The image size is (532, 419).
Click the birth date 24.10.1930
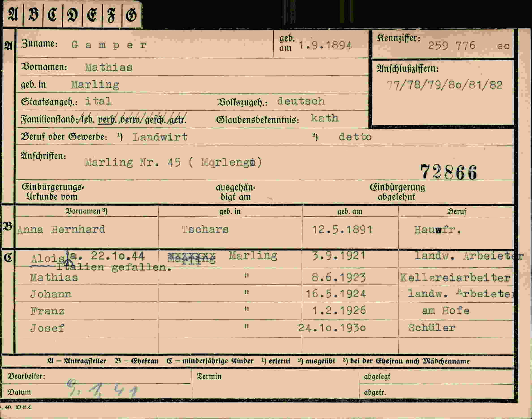click(x=332, y=328)
